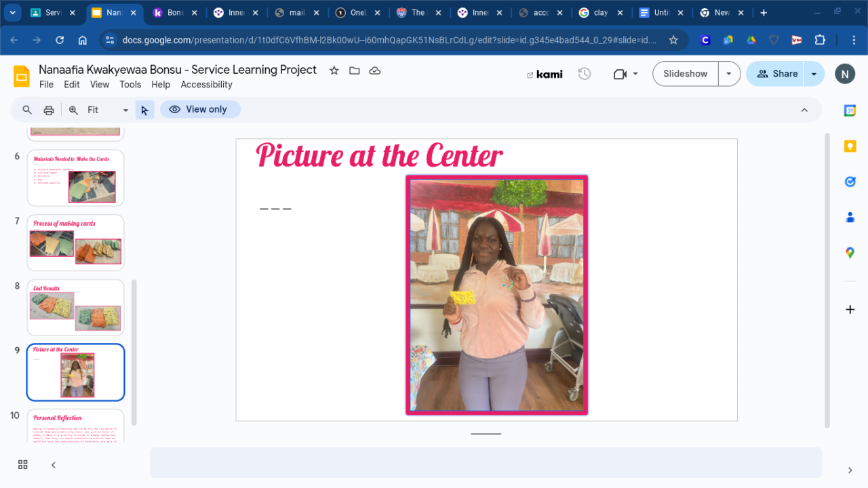The height and width of the screenshot is (488, 868).
Task: Click the document title text
Action: 178,70
